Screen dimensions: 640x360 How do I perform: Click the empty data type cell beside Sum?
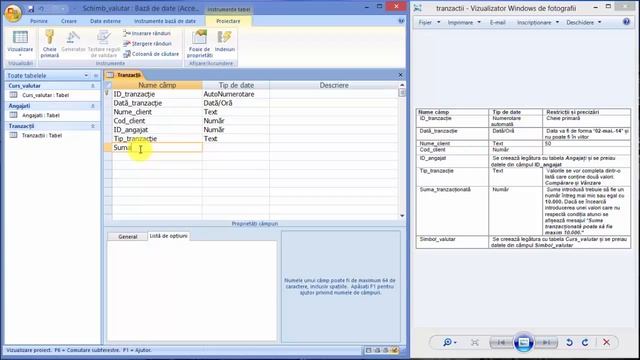236,147
